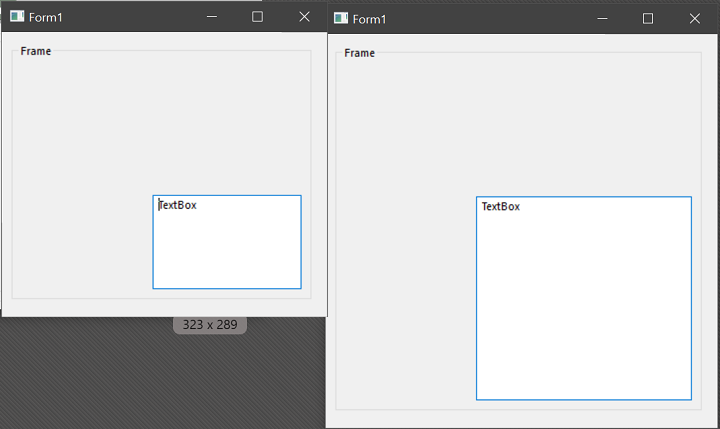
Task: Maximize the left Form1 window
Action: 257,17
